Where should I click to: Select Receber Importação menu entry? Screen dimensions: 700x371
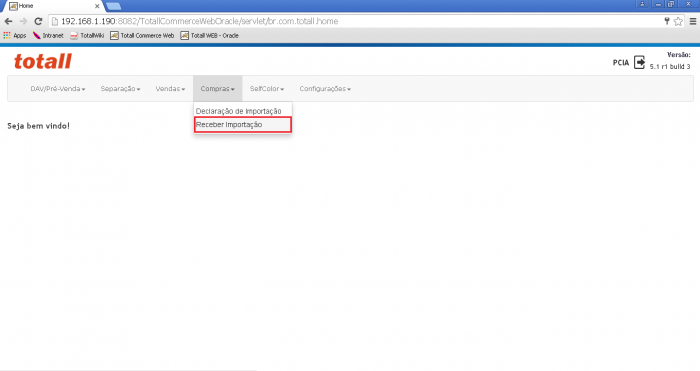pos(243,125)
